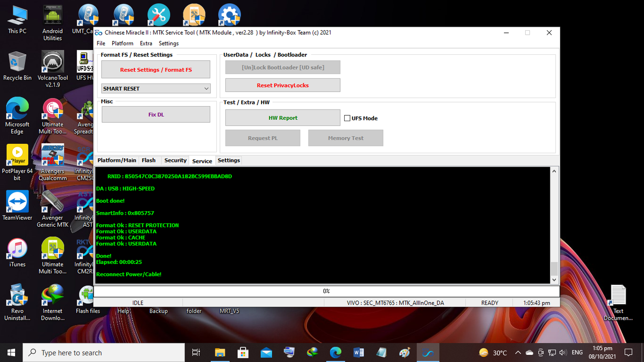Open Text Document file on desktop

[618, 302]
